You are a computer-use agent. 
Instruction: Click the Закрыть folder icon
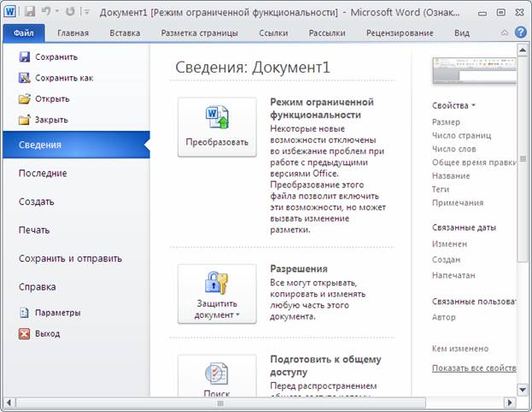[24, 120]
